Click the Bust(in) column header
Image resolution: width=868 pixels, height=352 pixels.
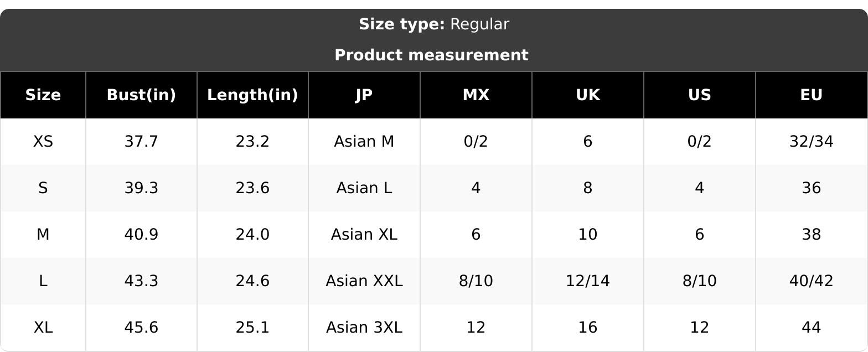tap(141, 95)
